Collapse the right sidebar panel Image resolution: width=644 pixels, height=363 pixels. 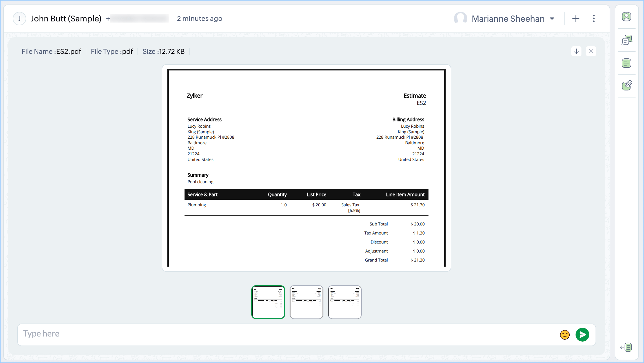[626, 347]
